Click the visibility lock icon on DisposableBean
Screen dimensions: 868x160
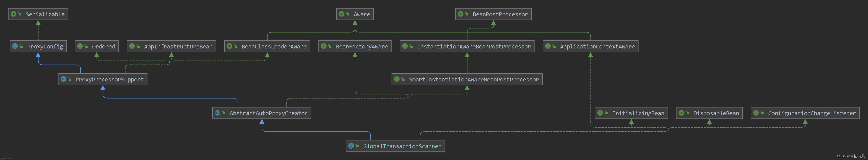point(687,113)
